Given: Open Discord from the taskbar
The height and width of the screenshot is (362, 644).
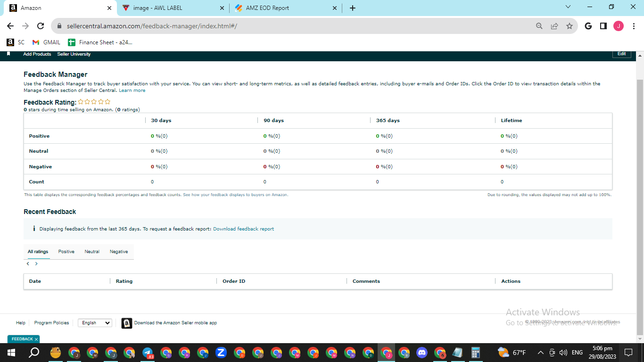Looking at the screenshot, I should pos(421,353).
